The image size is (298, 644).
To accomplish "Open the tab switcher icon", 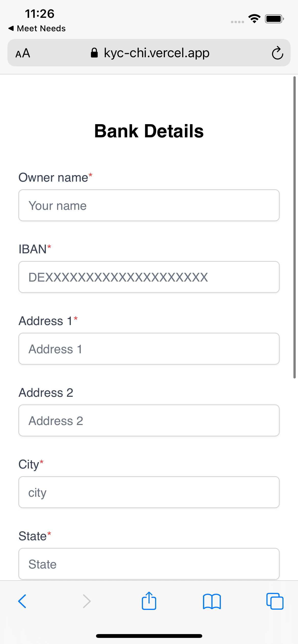I will [275, 602].
